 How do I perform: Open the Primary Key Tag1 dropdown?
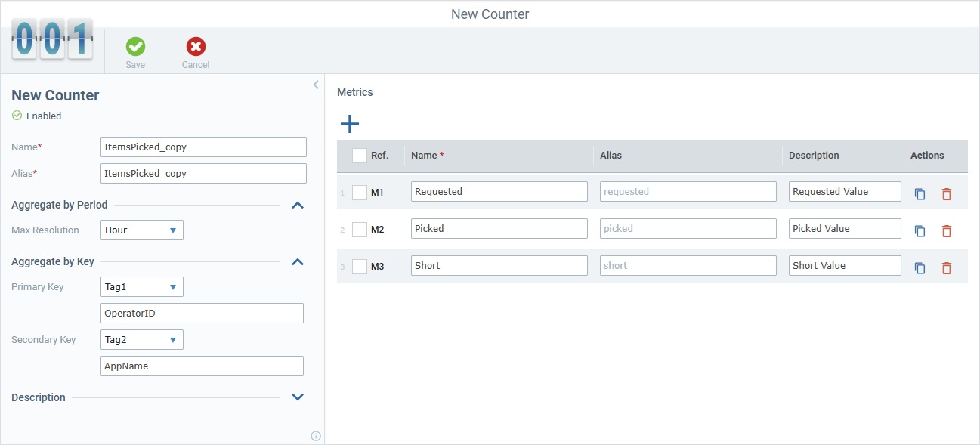(x=142, y=287)
